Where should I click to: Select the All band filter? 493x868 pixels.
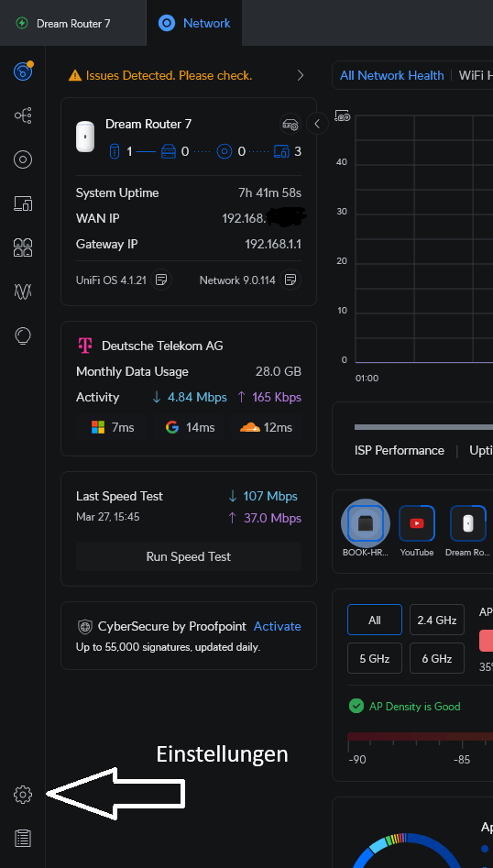[375, 620]
